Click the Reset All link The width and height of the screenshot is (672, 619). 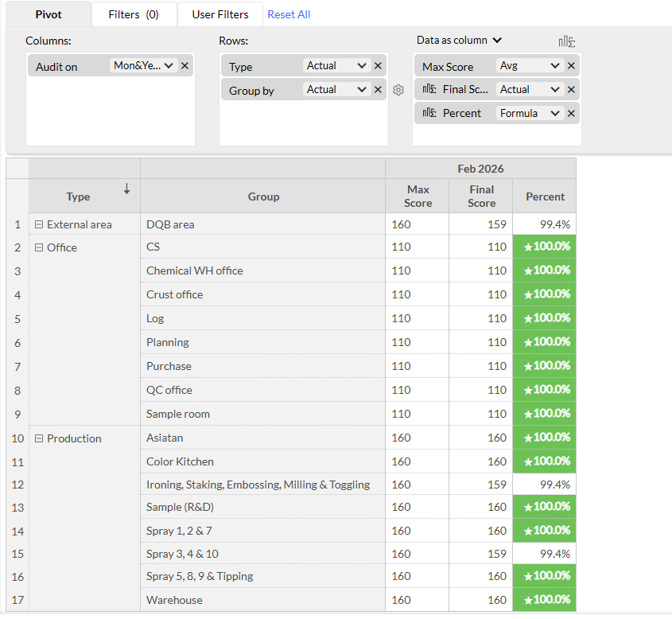[x=289, y=14]
